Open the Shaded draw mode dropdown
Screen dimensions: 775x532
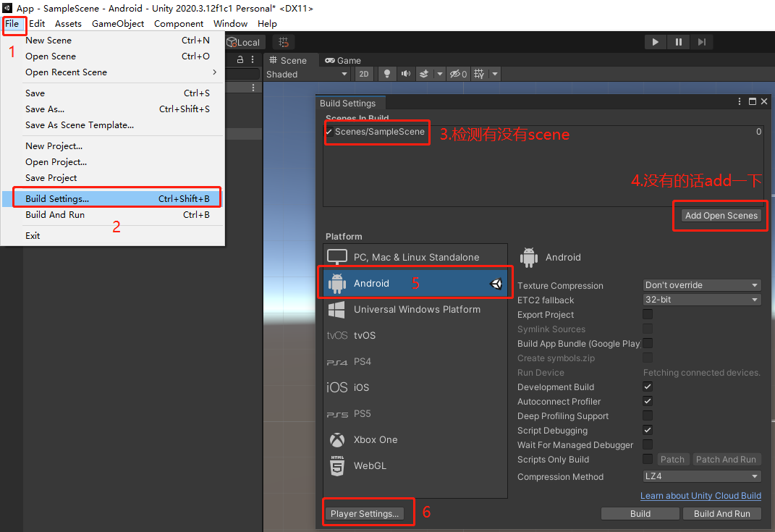click(x=307, y=73)
